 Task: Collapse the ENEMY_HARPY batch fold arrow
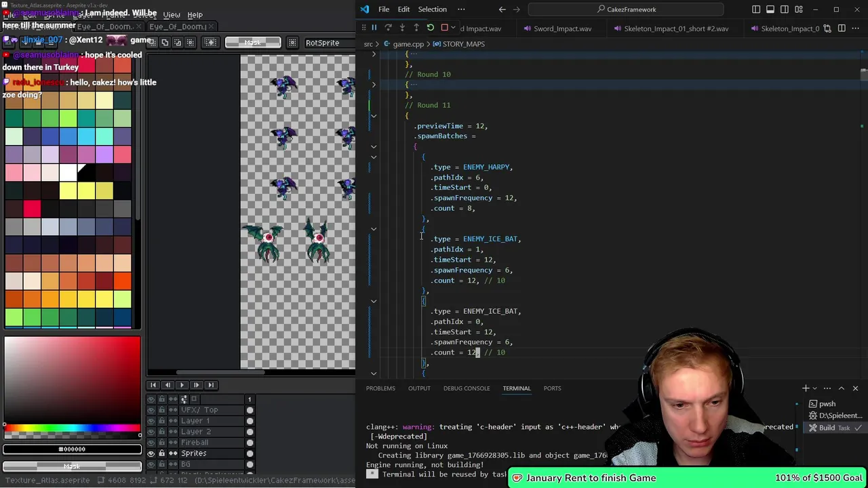coord(374,157)
